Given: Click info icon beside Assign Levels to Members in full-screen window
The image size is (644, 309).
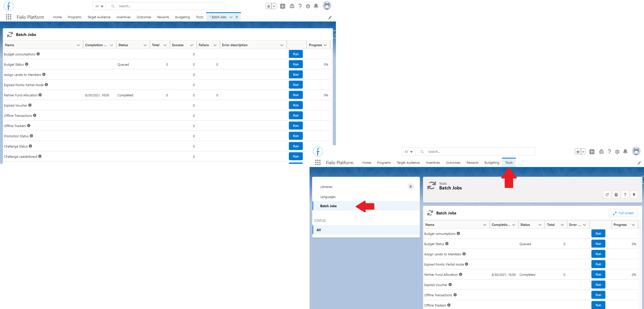Looking at the screenshot, I should point(44,74).
